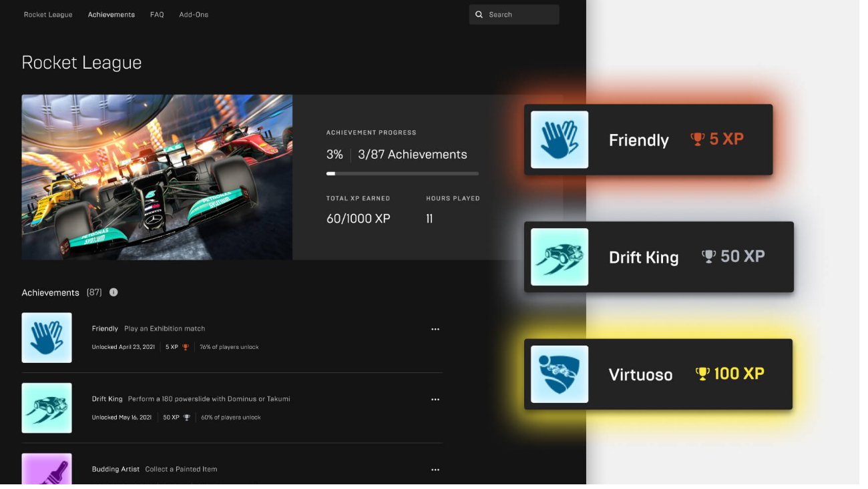Click the Rocket League racing cars banner image
The width and height of the screenshot is (868, 489).
pos(157,177)
